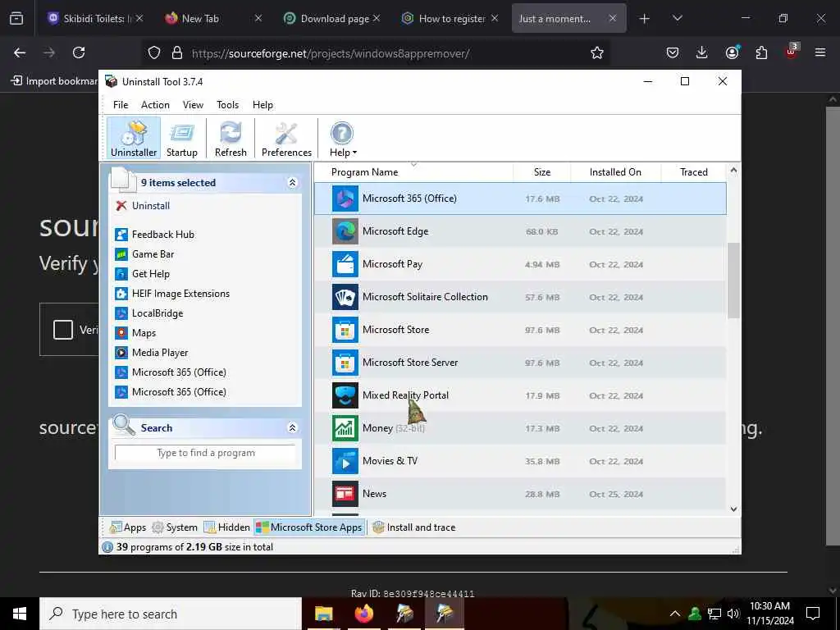Open the Tools menu

[228, 105]
